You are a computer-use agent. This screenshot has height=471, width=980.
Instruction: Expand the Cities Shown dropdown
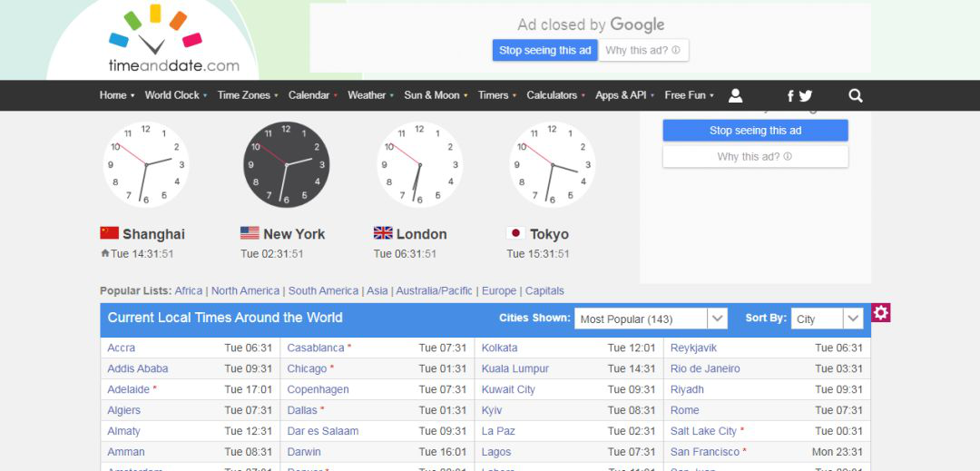651,319
